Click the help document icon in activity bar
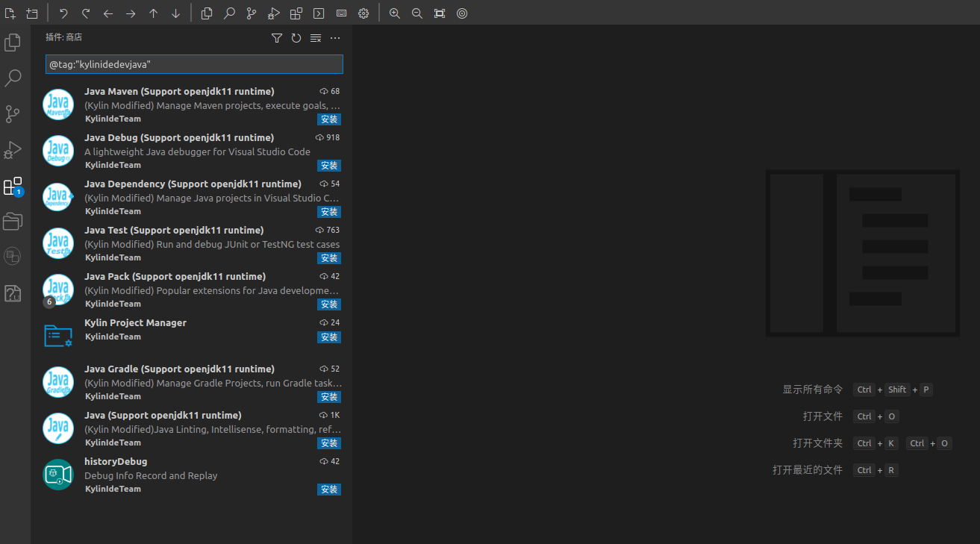Image resolution: width=980 pixels, height=544 pixels. tap(13, 293)
